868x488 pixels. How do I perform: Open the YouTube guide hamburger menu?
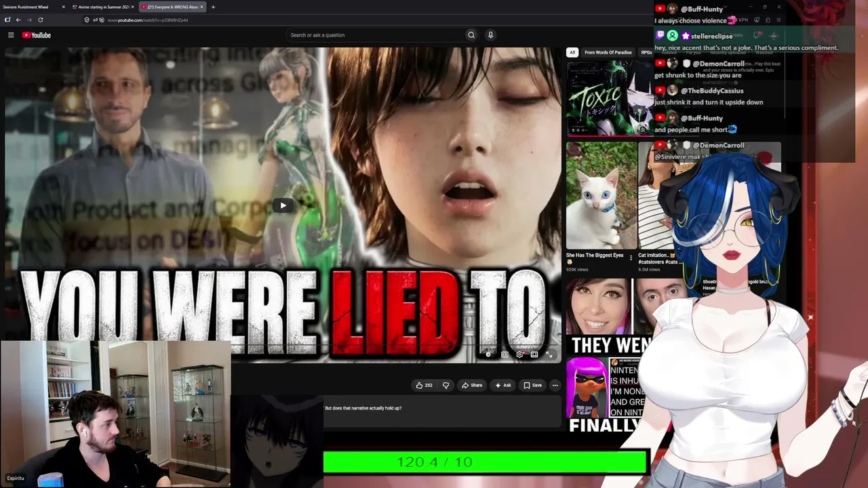(11, 35)
